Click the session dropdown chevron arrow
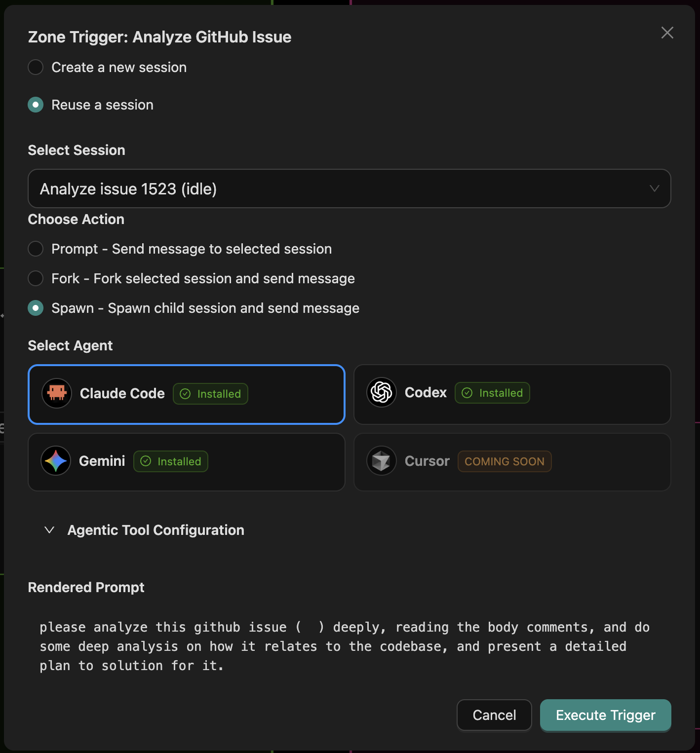Viewport: 700px width, 753px height. coord(654,188)
